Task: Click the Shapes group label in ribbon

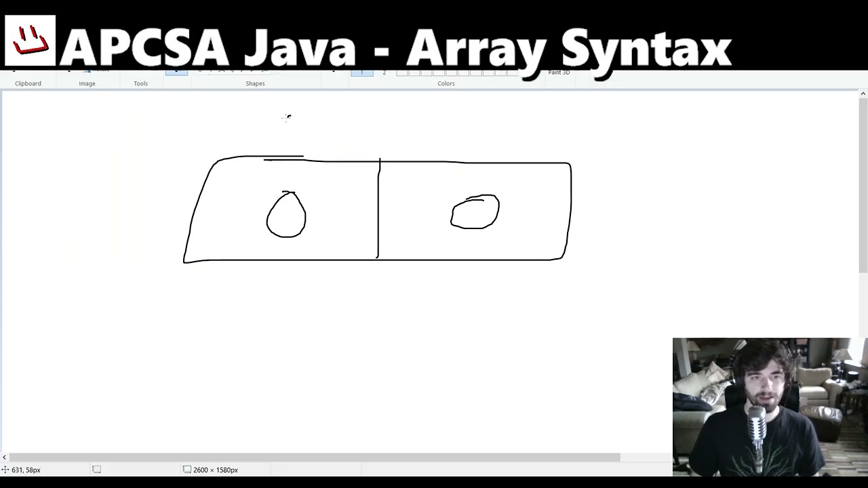Action: point(255,83)
